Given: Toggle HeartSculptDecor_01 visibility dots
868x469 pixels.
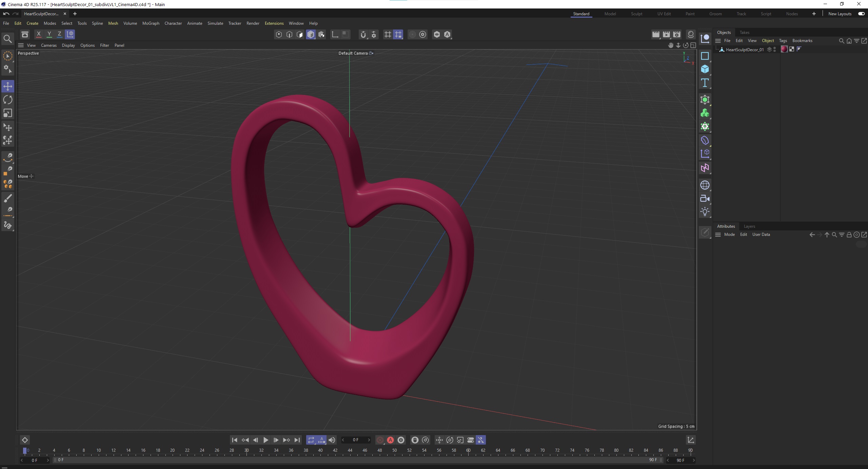Looking at the screenshot, I should pos(774,49).
